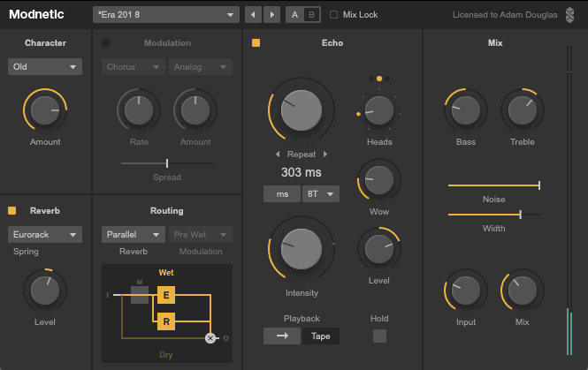
Task: Click the Modulation Amount knob
Action: click(x=195, y=110)
